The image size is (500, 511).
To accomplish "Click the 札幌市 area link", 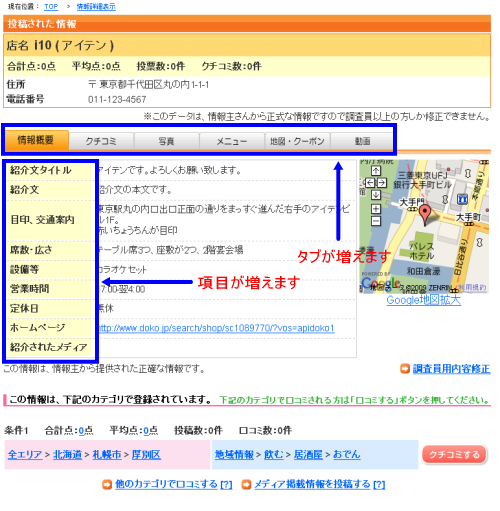I will (x=107, y=455).
